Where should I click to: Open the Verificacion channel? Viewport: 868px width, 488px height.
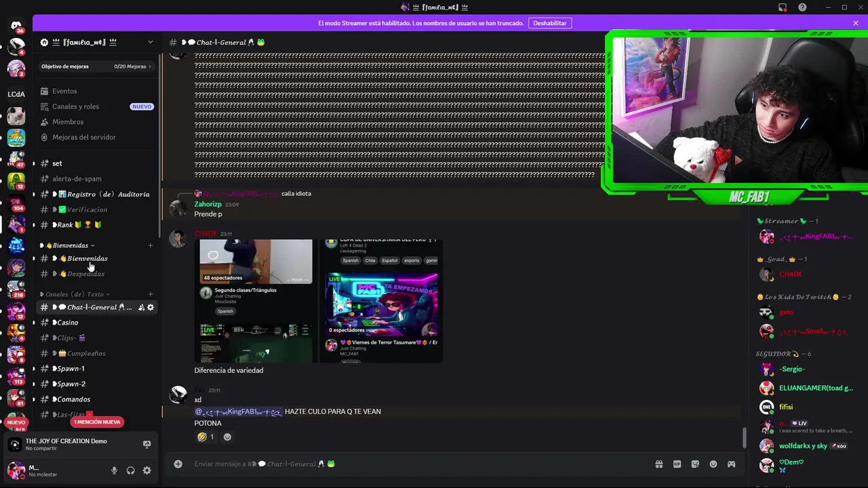pos(96,209)
